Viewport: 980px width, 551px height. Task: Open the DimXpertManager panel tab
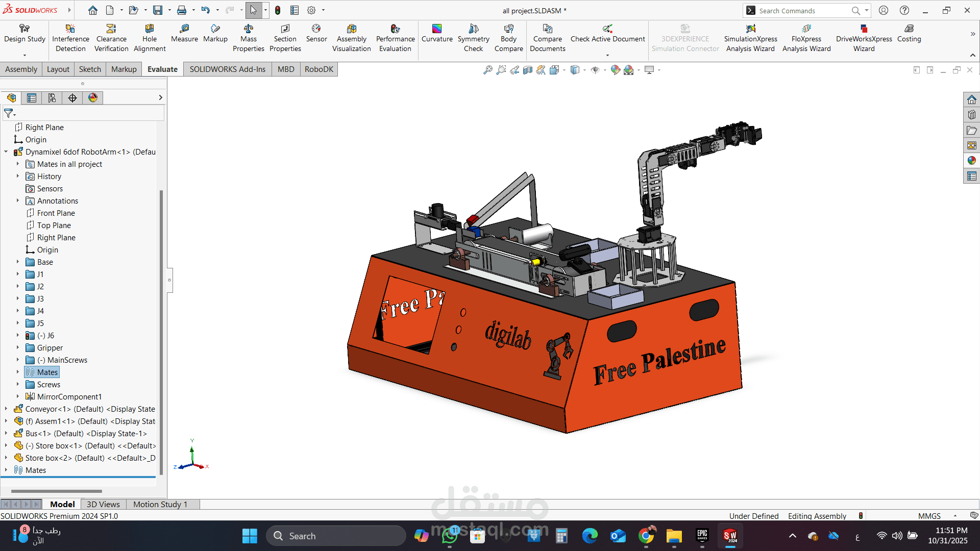coord(72,98)
